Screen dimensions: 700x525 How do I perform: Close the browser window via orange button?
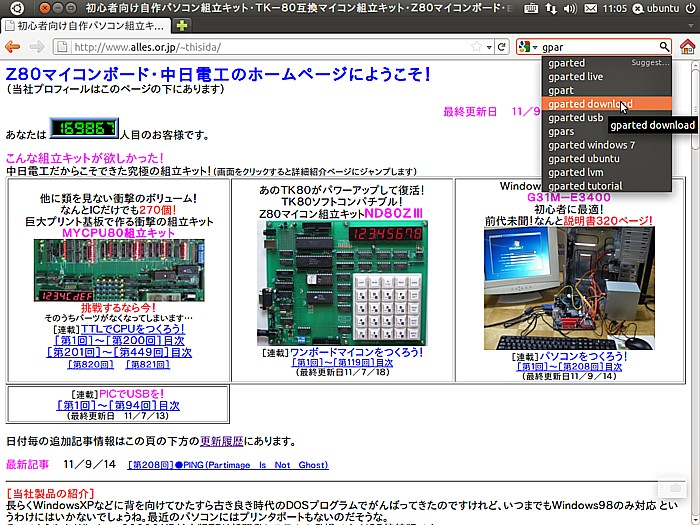44,8
